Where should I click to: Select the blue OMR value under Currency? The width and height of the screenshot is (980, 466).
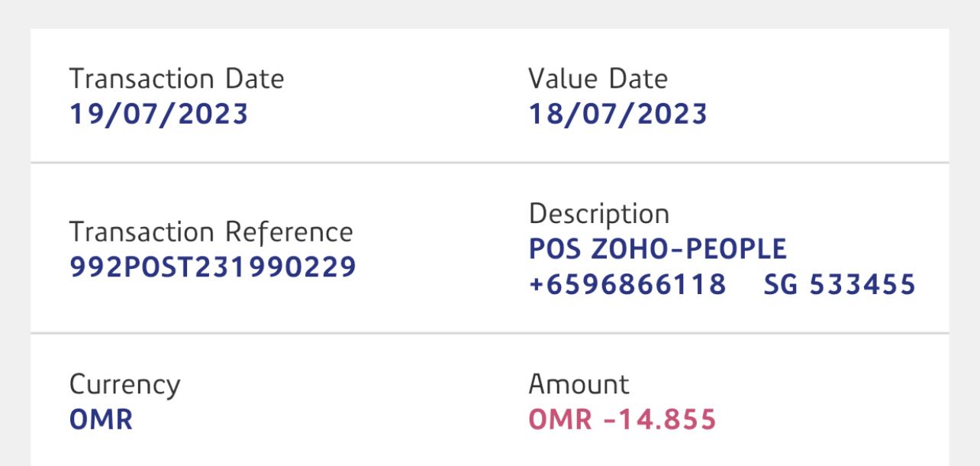tap(101, 419)
